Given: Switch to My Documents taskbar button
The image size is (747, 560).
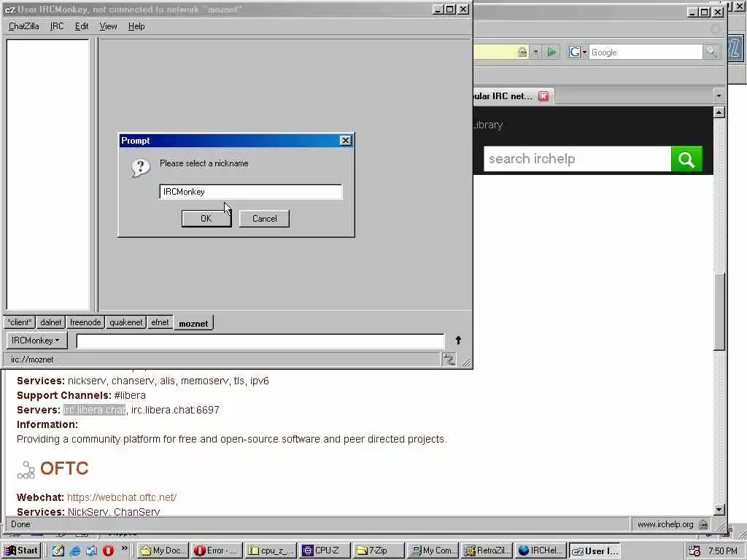Looking at the screenshot, I should tap(163, 551).
